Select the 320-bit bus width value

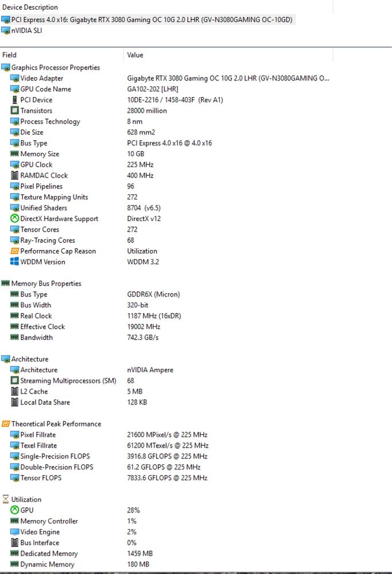pyautogui.click(x=138, y=305)
